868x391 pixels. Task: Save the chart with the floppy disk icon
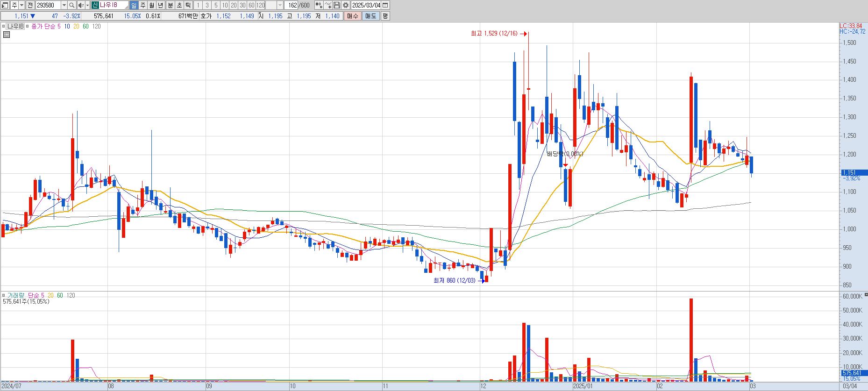point(337,5)
